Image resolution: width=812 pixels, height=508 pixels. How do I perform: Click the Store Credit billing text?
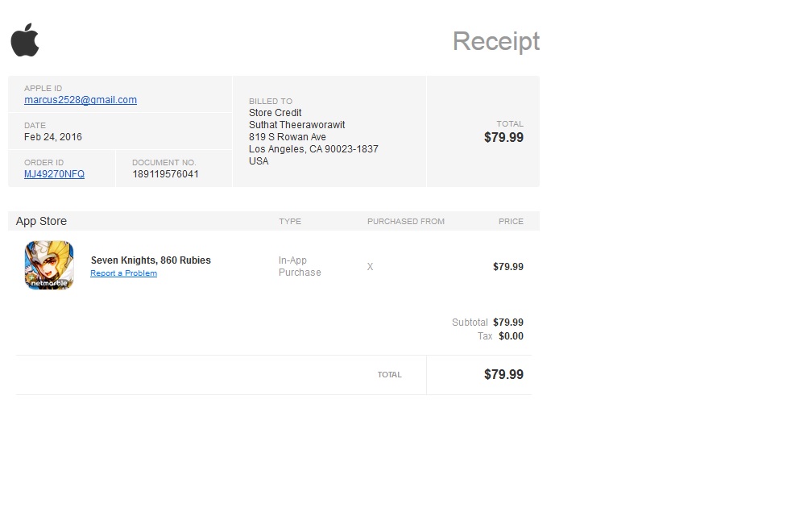click(x=275, y=113)
